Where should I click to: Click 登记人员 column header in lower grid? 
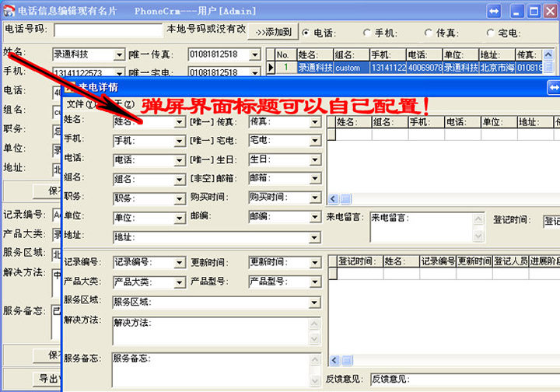[511, 261]
